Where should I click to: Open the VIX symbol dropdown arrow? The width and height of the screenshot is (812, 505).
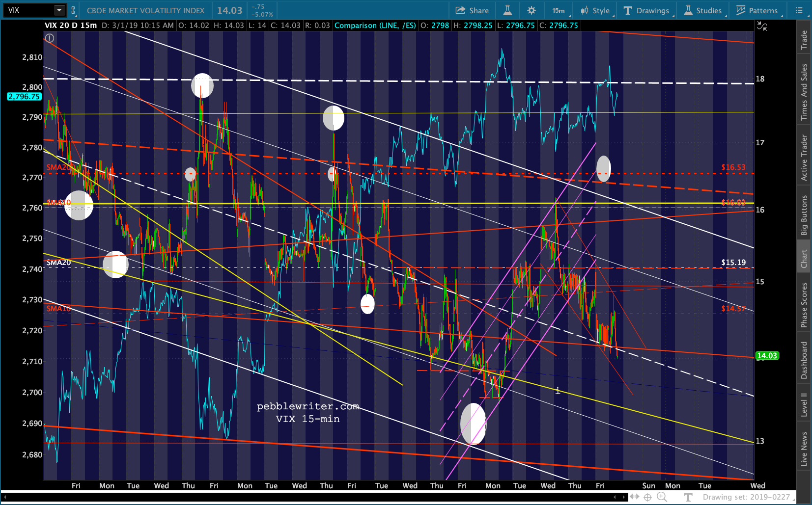click(59, 10)
